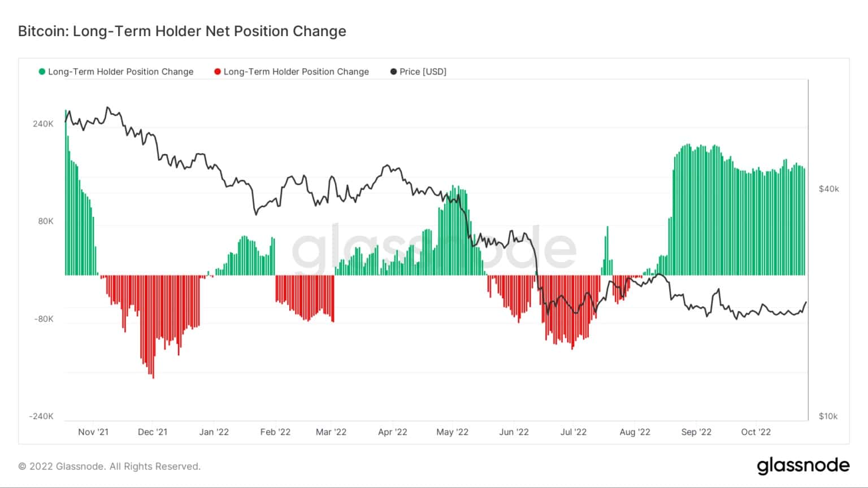Click the red Long-Term Holder Position Change label
Image resolution: width=868 pixels, height=488 pixels.
[x=296, y=72]
